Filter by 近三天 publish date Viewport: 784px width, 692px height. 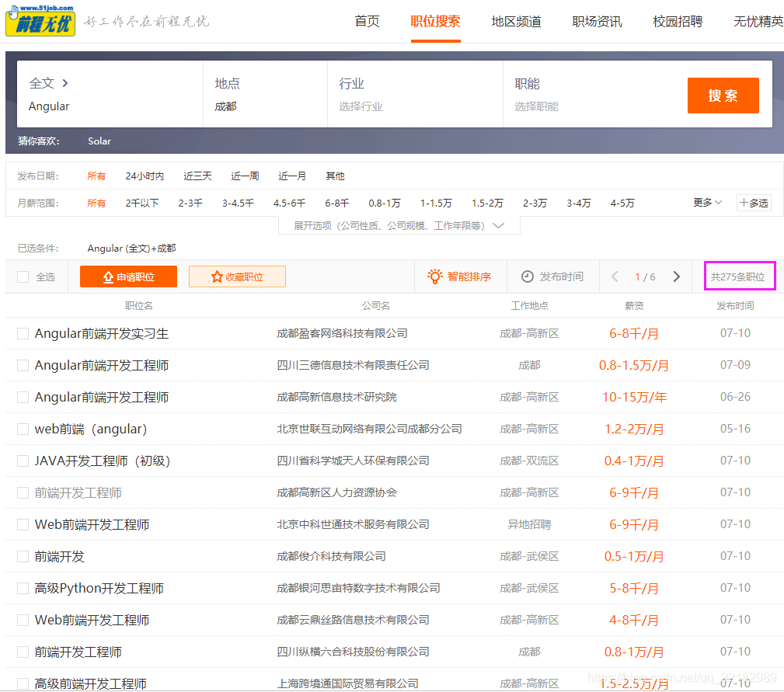[x=197, y=176]
